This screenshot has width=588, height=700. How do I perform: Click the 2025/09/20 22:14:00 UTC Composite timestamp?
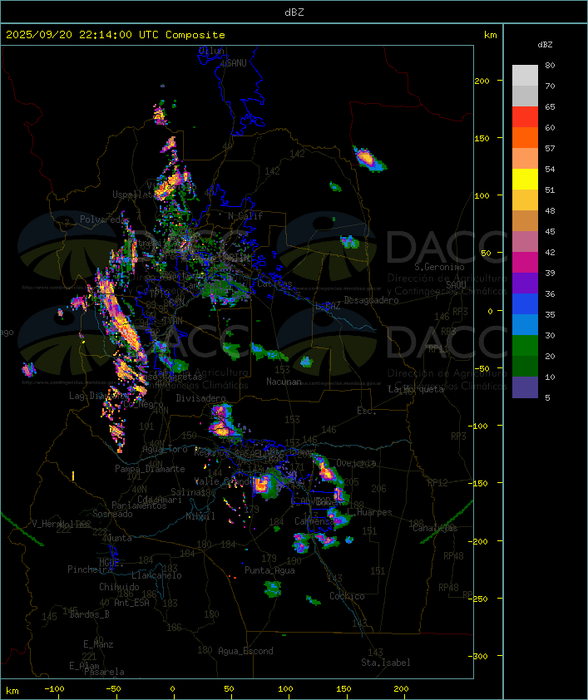coord(116,35)
